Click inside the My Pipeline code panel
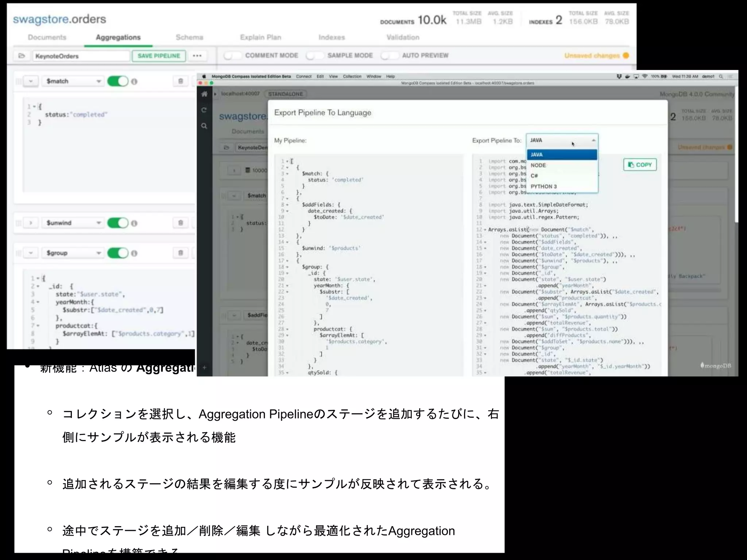 [x=368, y=265]
